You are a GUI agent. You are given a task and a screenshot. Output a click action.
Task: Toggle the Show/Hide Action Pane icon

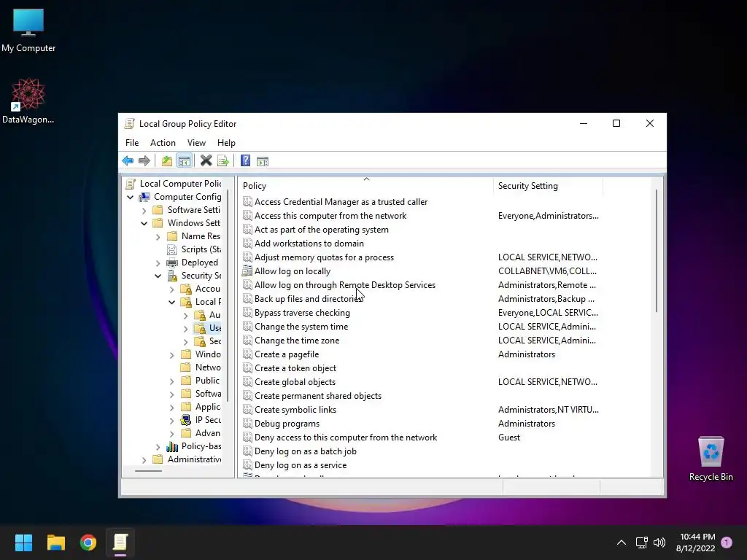[x=263, y=161]
